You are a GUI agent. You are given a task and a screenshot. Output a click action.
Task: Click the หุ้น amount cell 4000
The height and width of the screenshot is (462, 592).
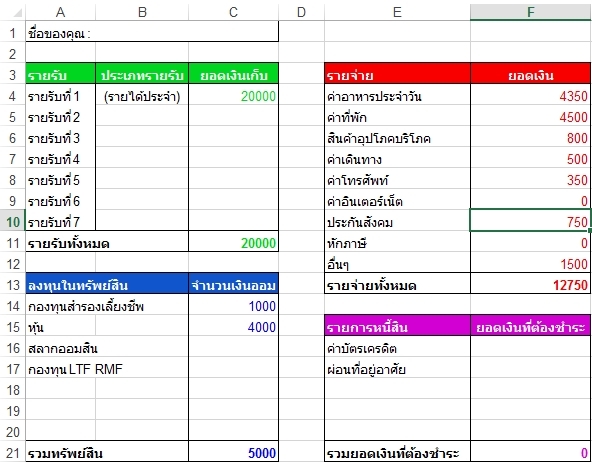tap(233, 327)
